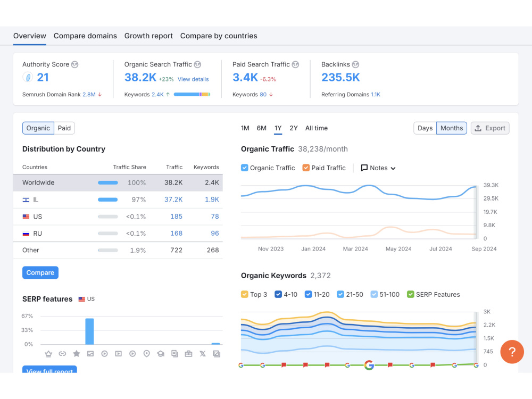Screen dimensions: 532x399
Task: Select the stacked documents SERP feature icon
Action: click(x=174, y=354)
